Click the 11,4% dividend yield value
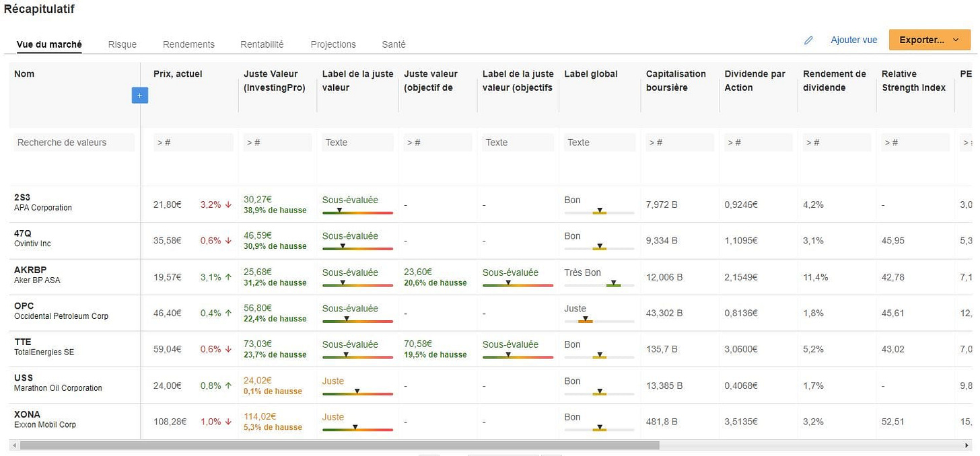The width and height of the screenshot is (980, 456). coord(816,277)
